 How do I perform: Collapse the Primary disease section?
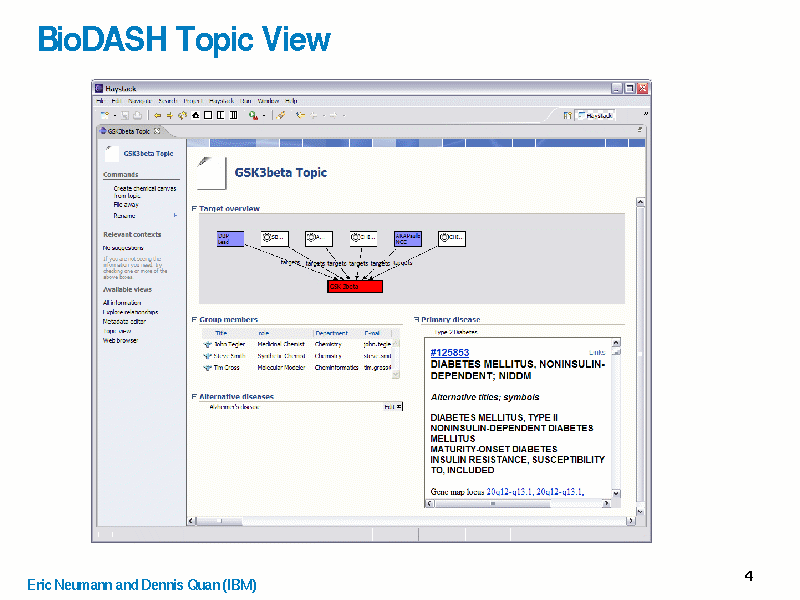[x=416, y=320]
